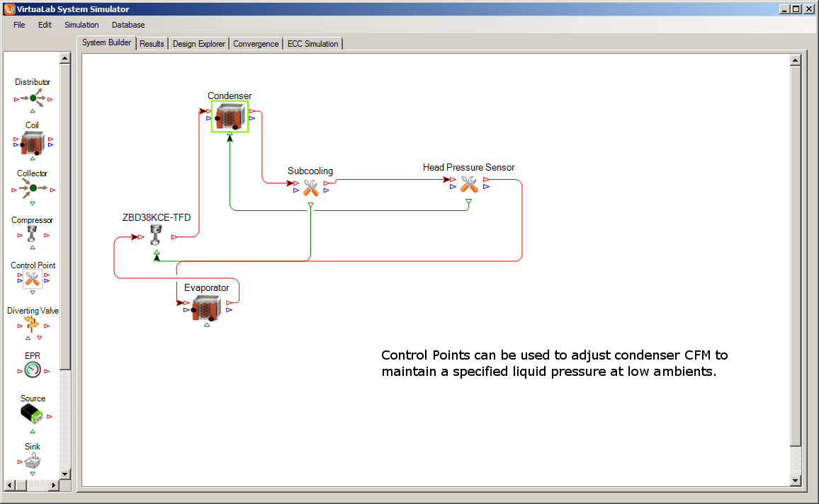Click the Condenser coil on the canvas
The height and width of the screenshot is (504, 819).
click(230, 117)
